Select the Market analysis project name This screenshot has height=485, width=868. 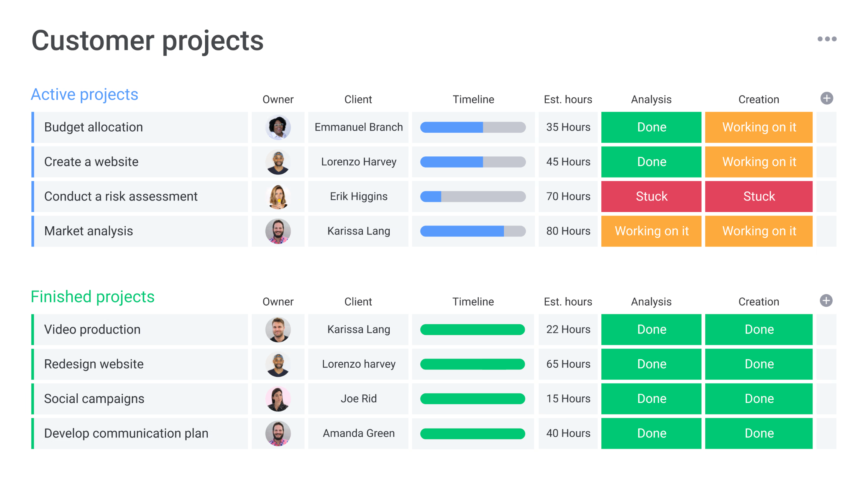click(x=89, y=231)
